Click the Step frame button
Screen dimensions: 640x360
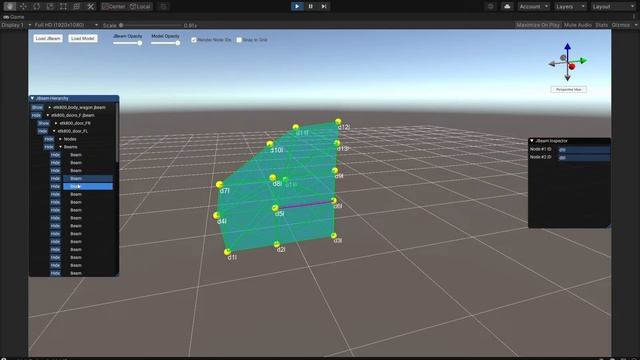tap(324, 6)
